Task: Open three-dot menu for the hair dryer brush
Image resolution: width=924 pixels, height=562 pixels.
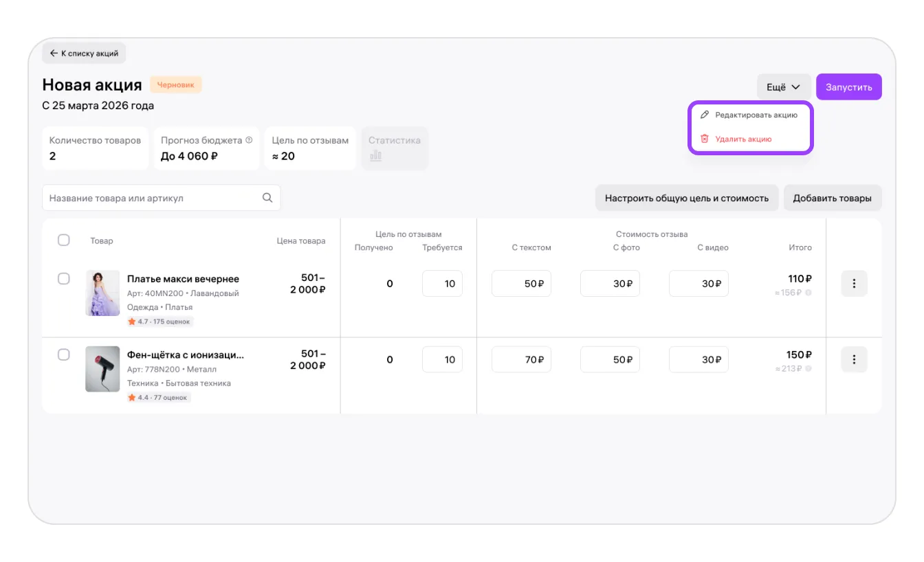Action: click(854, 359)
